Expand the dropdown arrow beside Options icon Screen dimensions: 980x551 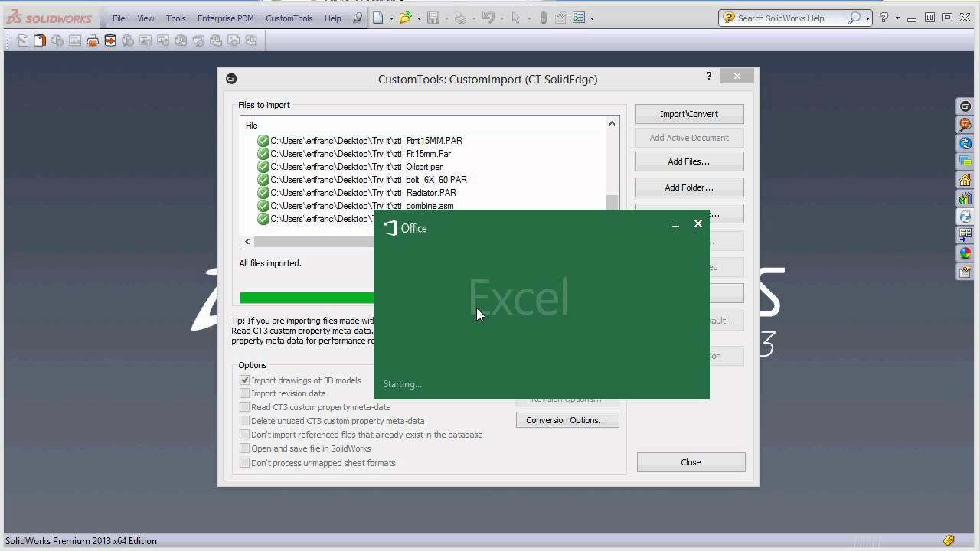pyautogui.click(x=593, y=18)
